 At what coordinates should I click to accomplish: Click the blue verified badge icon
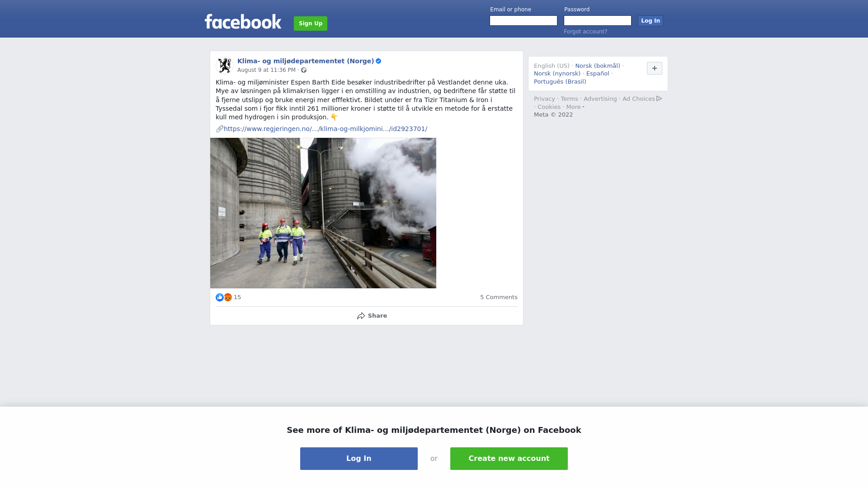tap(378, 61)
